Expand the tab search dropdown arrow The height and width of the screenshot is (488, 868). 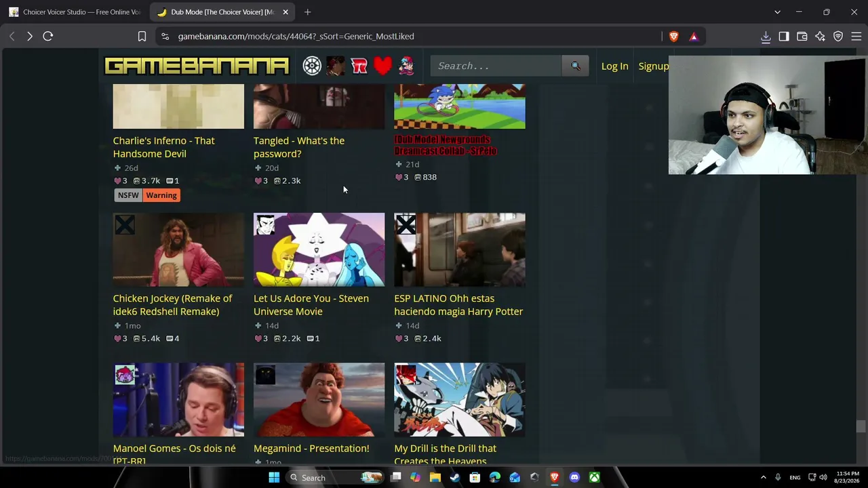pyautogui.click(x=777, y=12)
